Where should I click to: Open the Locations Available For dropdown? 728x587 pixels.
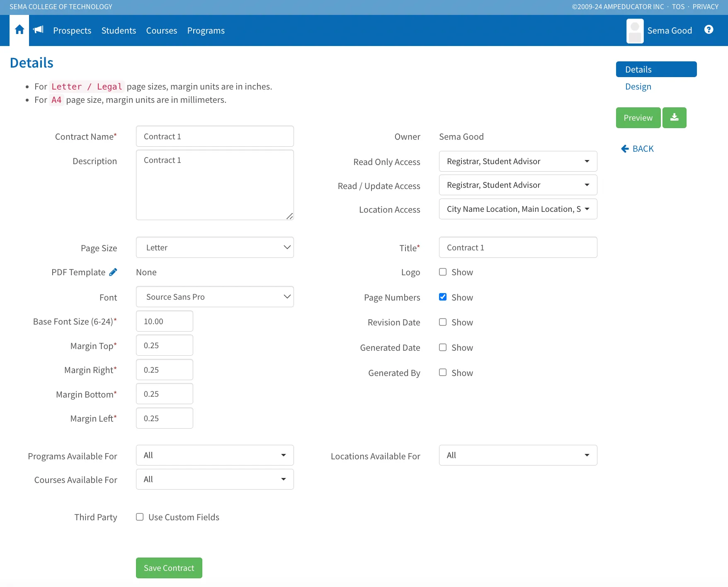(x=518, y=455)
